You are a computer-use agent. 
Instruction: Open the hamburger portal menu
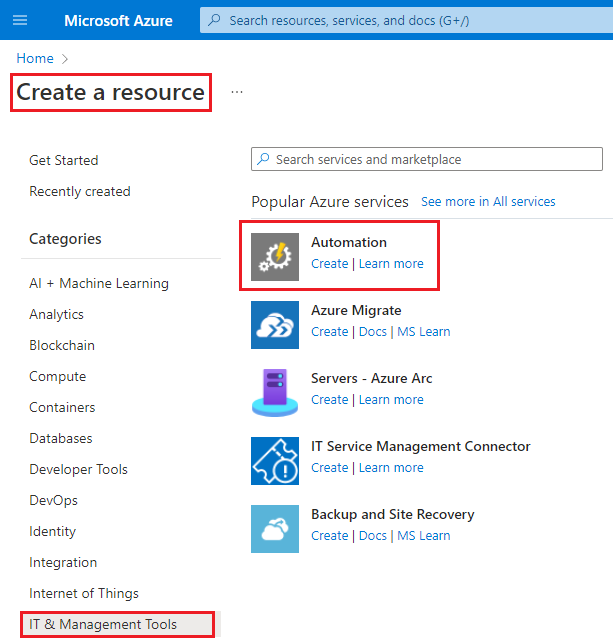tap(20, 20)
